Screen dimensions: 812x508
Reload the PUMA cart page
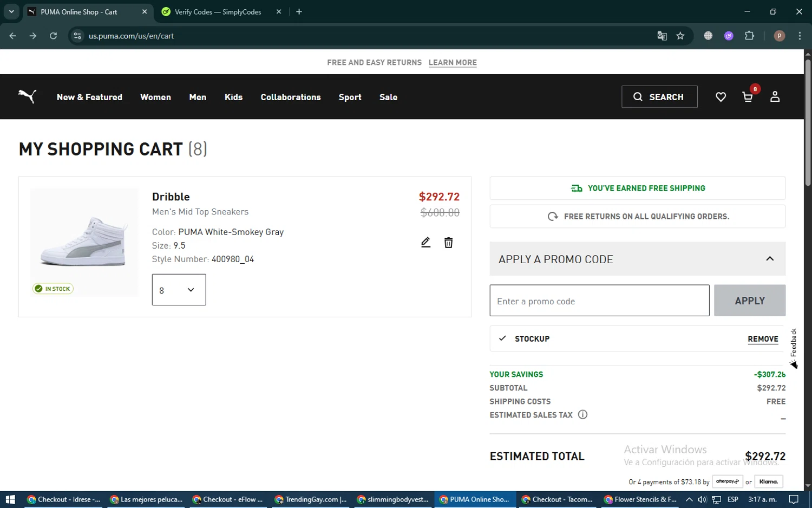coord(53,36)
